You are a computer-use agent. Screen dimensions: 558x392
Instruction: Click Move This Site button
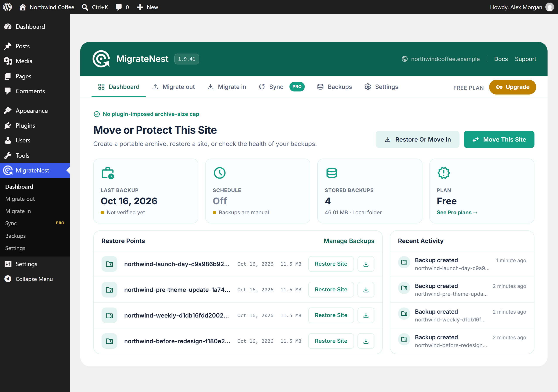click(499, 139)
